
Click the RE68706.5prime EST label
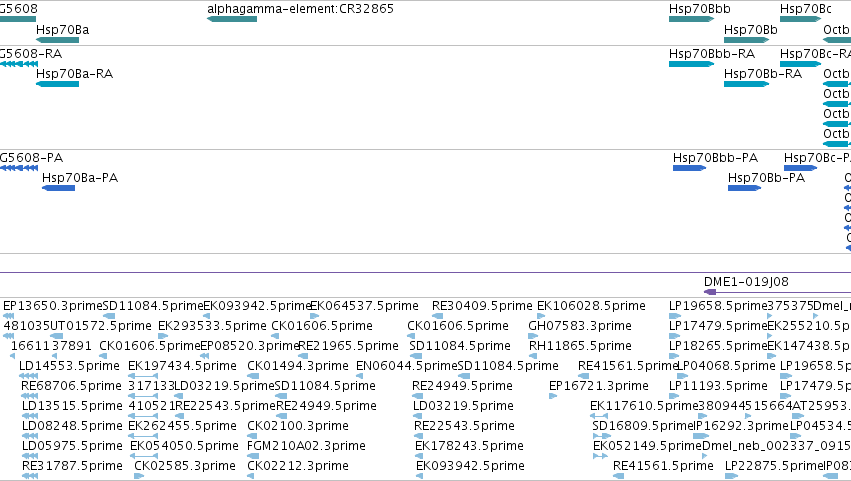71,387
